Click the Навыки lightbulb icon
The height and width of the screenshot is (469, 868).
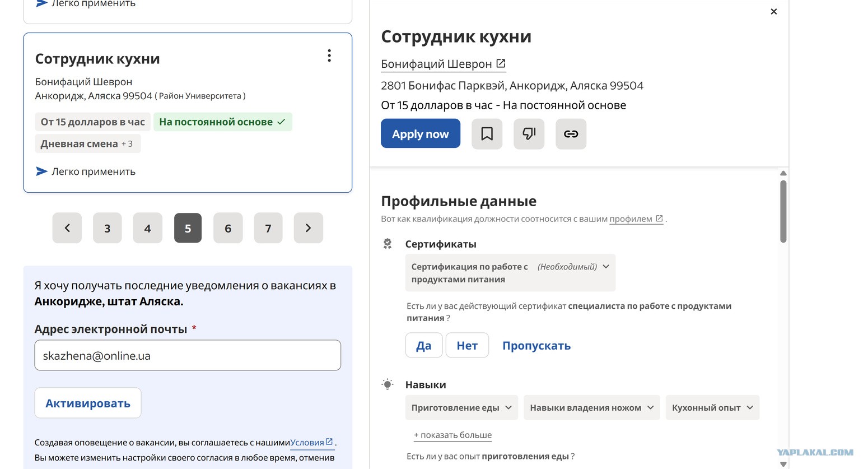click(x=388, y=384)
